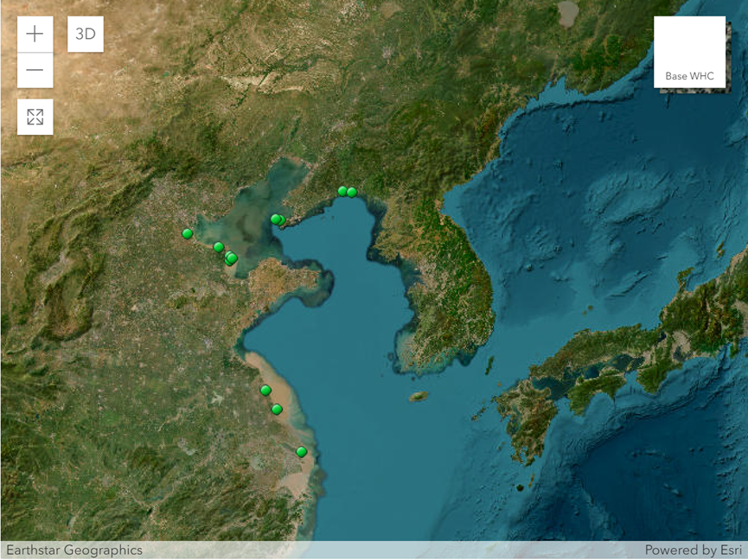Viewport: 748px width, 560px height.
Task: Select the right marker of the overlapping peninsula-tip pair
Action: pyautogui.click(x=281, y=220)
